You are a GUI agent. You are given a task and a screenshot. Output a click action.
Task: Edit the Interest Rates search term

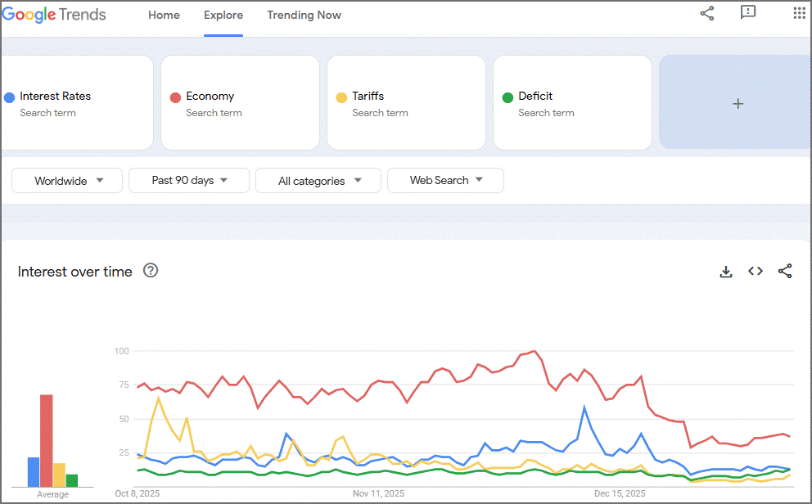point(55,97)
